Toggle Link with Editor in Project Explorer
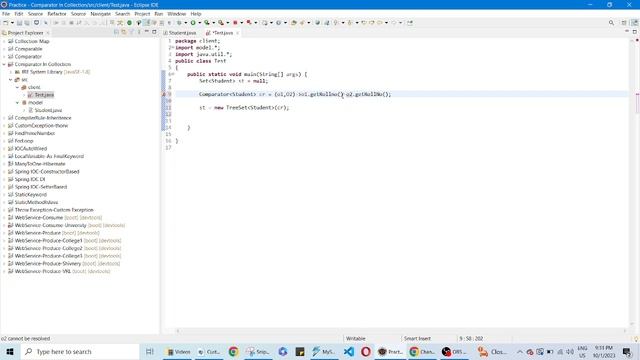 click(124, 32)
